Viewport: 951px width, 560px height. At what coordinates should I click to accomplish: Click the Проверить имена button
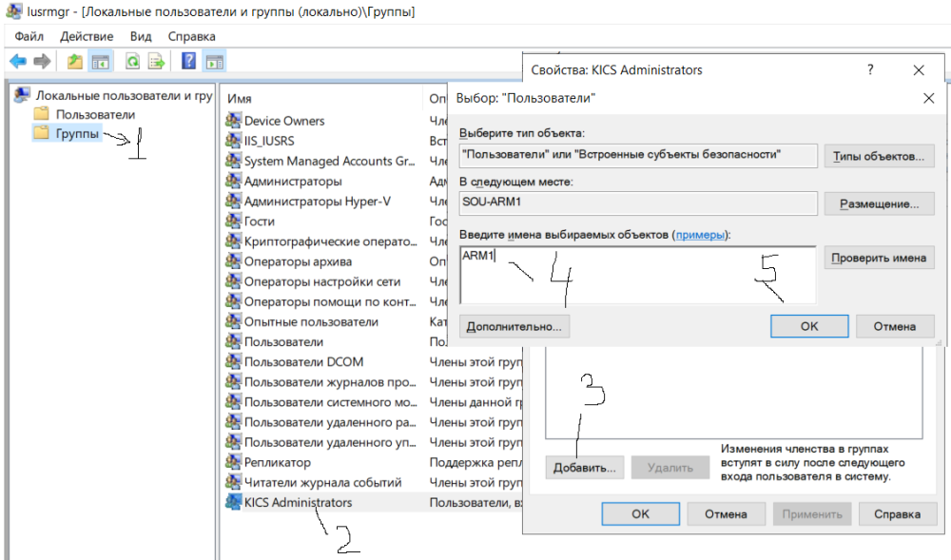(879, 259)
